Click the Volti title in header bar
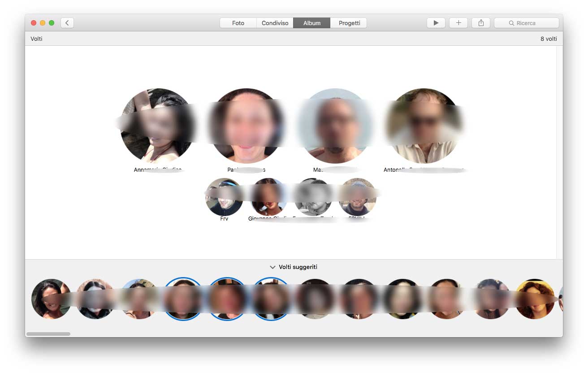The image size is (588, 373). click(x=37, y=39)
